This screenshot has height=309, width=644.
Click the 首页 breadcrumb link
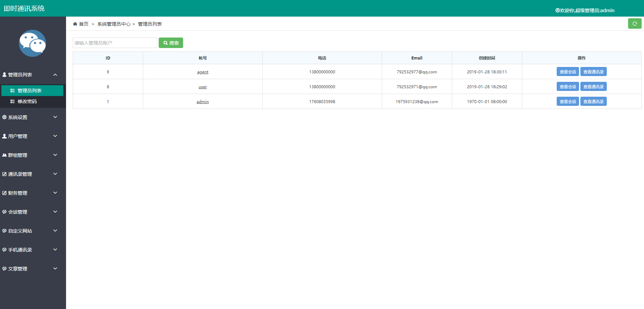[84, 24]
